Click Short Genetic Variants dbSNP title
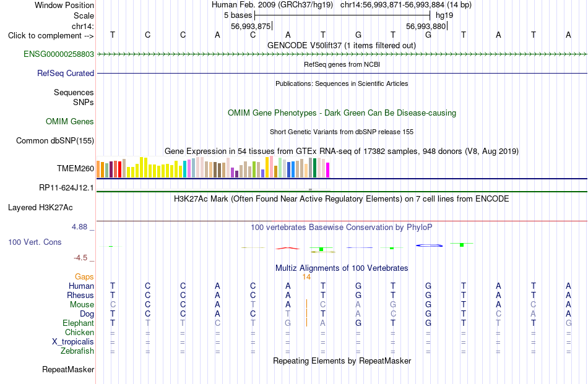 pyautogui.click(x=342, y=132)
